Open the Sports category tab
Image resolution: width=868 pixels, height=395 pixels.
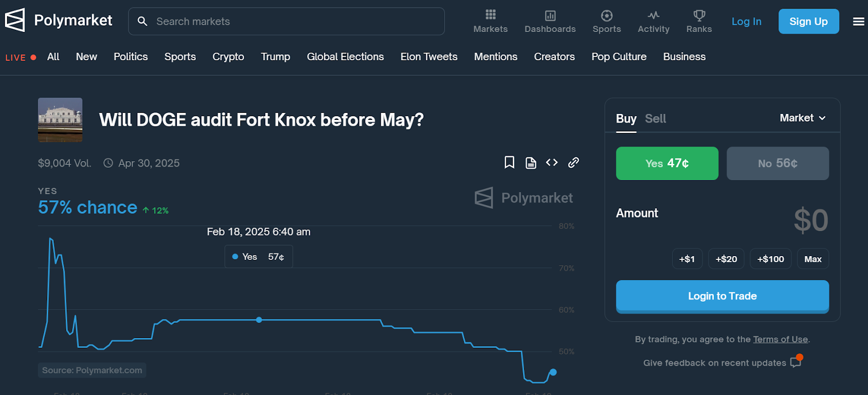pos(180,56)
